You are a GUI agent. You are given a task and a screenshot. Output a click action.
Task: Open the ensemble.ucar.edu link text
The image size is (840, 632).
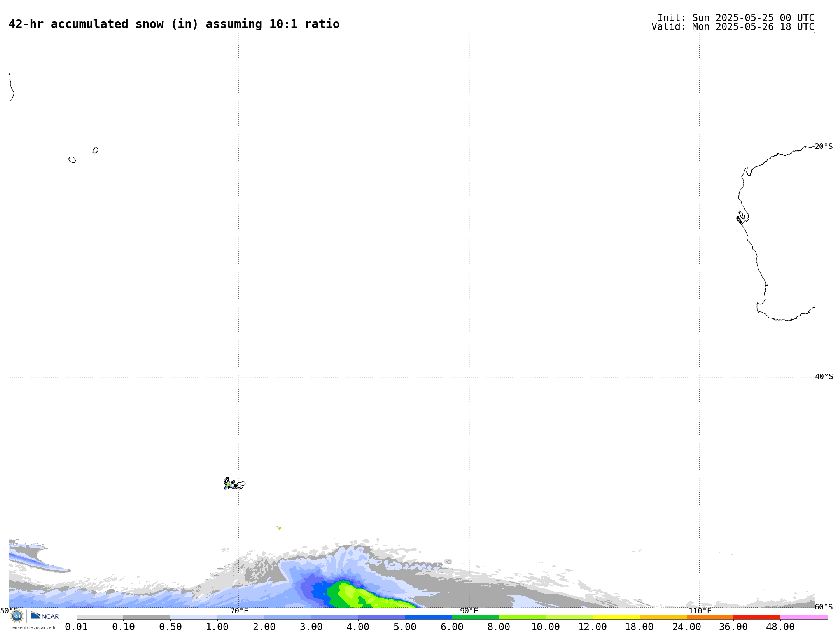point(35,627)
